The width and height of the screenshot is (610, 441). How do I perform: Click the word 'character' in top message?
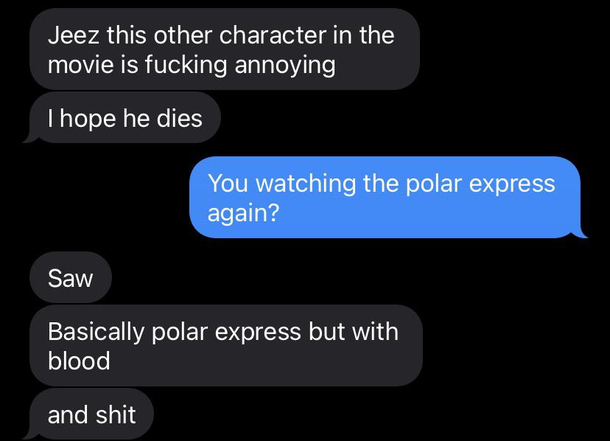[273, 35]
